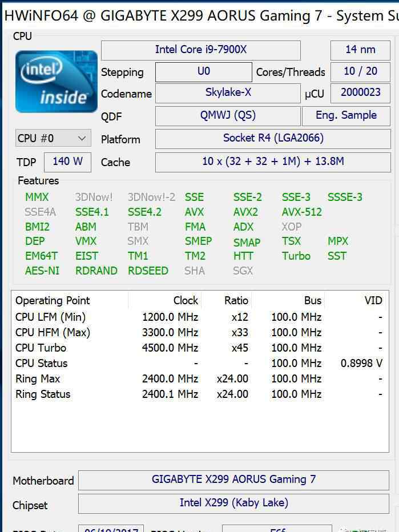Click the MPX feature label
Screen dimensions: 399x532
(337, 241)
